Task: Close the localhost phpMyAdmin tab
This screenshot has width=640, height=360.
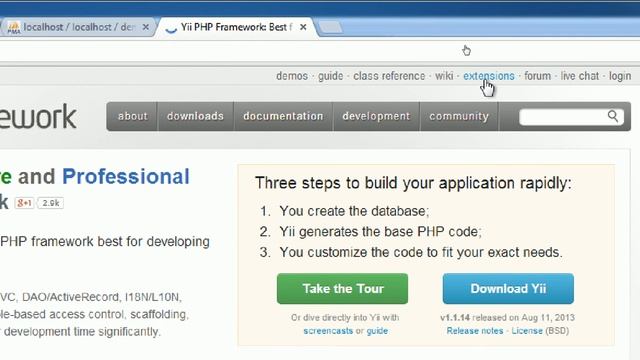Action: 145,27
